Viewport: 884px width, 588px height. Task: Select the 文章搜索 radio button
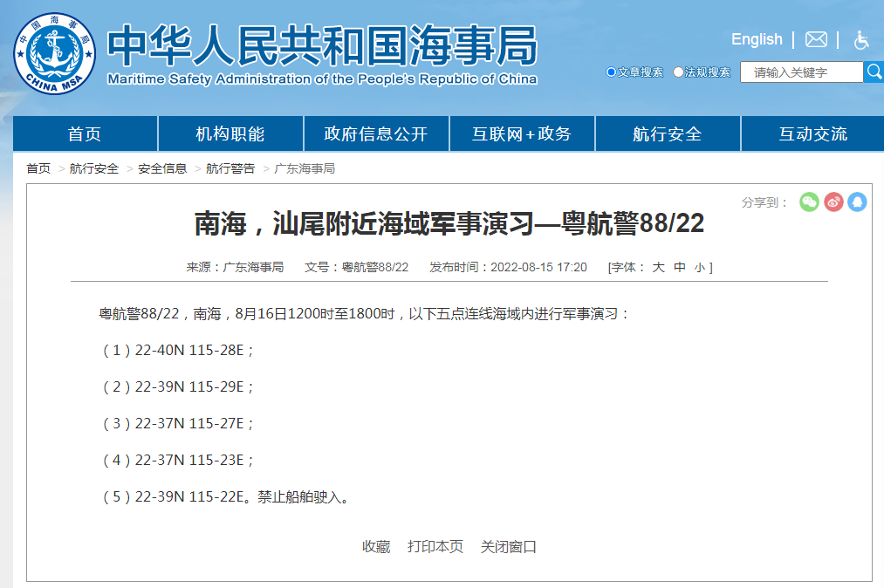[x=610, y=72]
